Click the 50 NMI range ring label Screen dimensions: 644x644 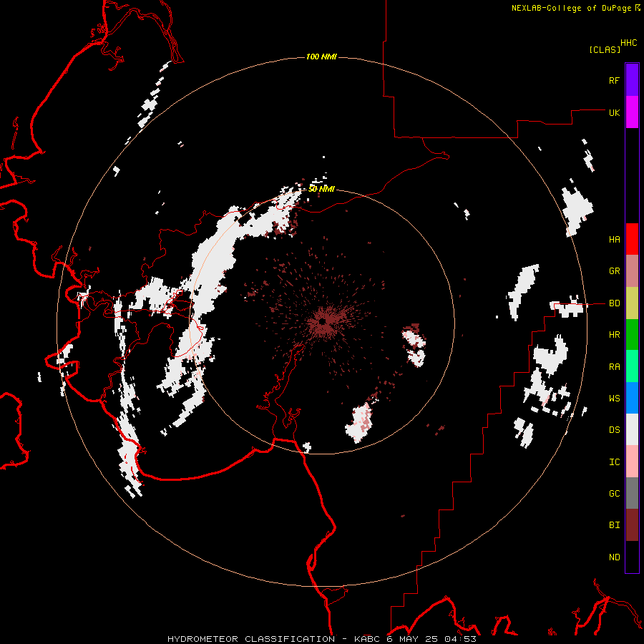321,189
